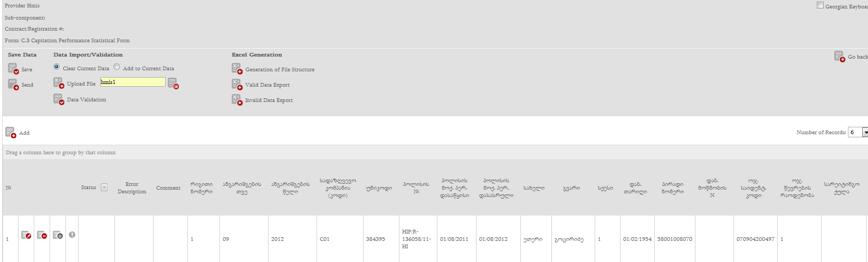Click the delete icon in row 1
This screenshot has width=868, height=262.
(42, 235)
